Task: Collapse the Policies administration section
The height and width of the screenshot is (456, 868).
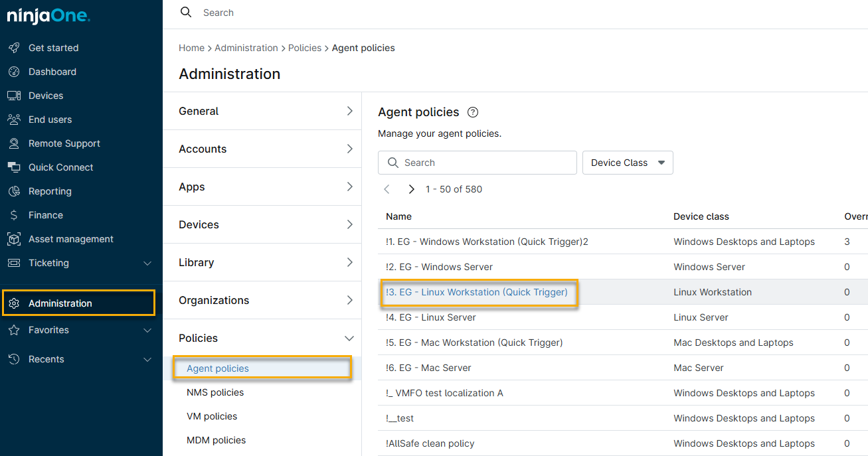Action: (349, 339)
